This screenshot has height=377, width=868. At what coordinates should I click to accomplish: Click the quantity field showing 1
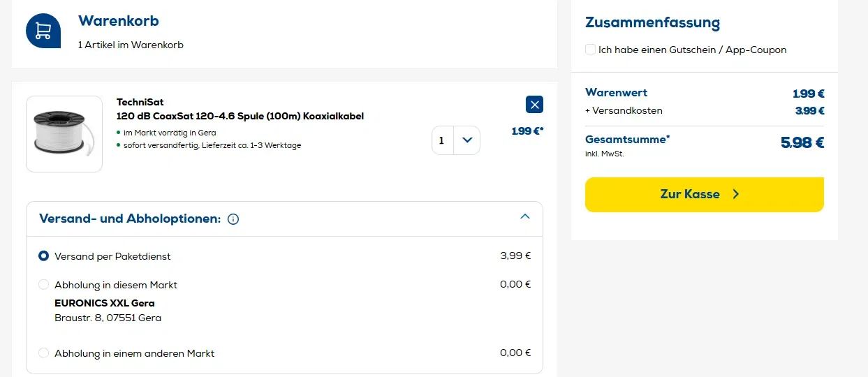[x=442, y=140]
